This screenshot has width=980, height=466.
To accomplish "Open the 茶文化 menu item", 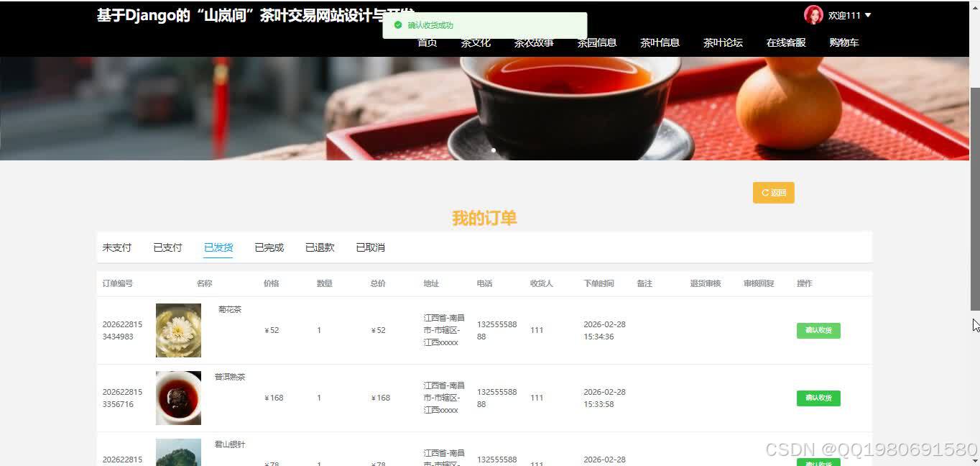I will (476, 42).
